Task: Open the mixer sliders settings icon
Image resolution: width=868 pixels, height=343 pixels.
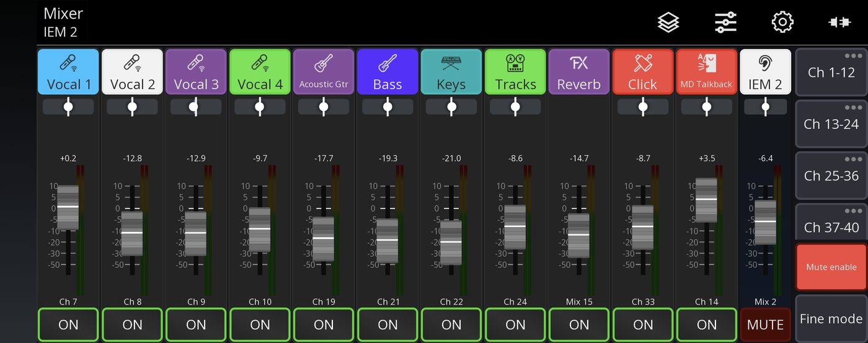Action: tap(725, 23)
